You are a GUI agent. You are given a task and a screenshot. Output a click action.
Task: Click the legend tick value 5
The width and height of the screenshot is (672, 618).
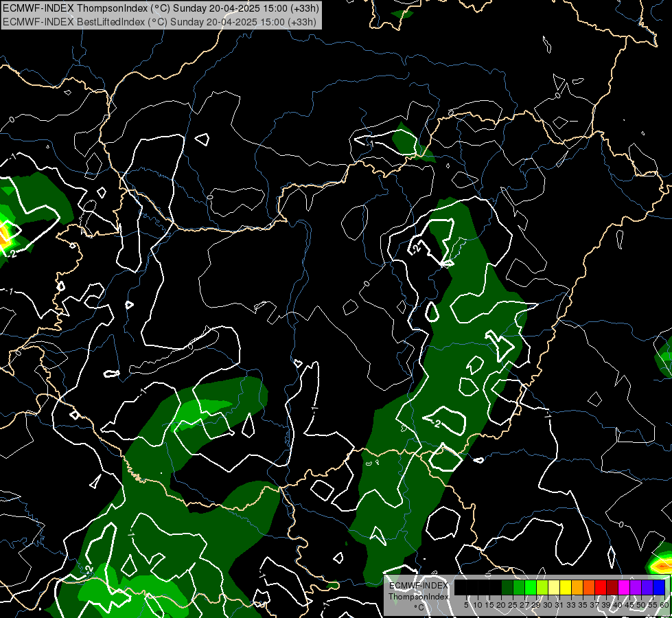click(466, 605)
